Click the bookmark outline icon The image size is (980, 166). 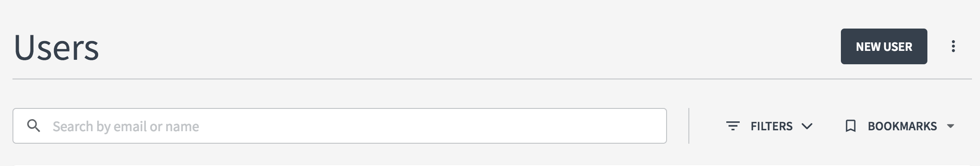click(851, 126)
